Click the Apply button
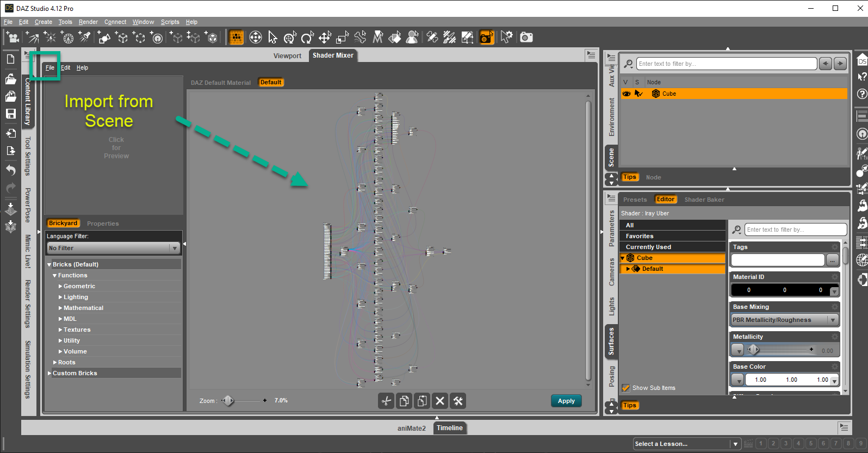This screenshot has height=453, width=868. pos(566,401)
